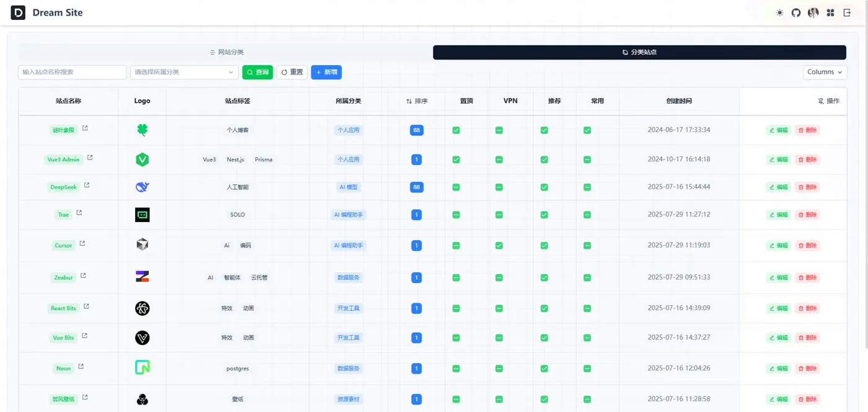This screenshot has width=868, height=412.
Task: Click the 云托管 tag in Zeabur row
Action: click(x=259, y=277)
